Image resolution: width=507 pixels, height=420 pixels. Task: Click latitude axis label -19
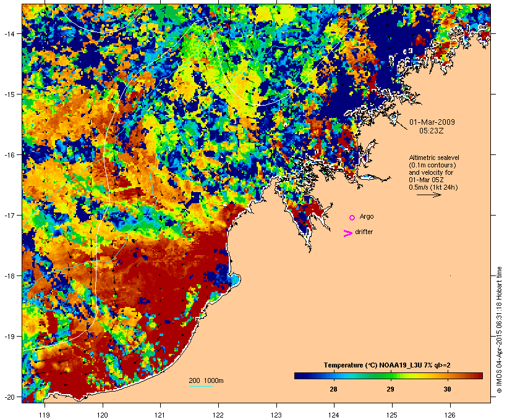9,336
